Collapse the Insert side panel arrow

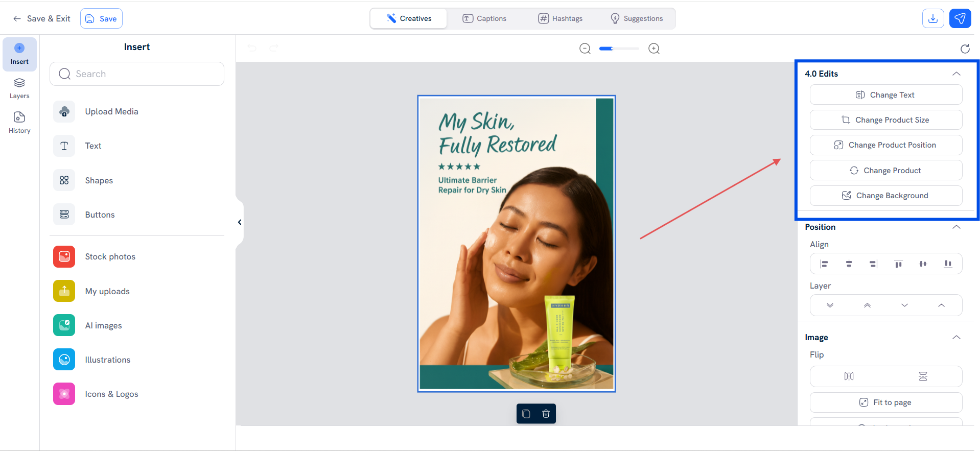(x=240, y=222)
